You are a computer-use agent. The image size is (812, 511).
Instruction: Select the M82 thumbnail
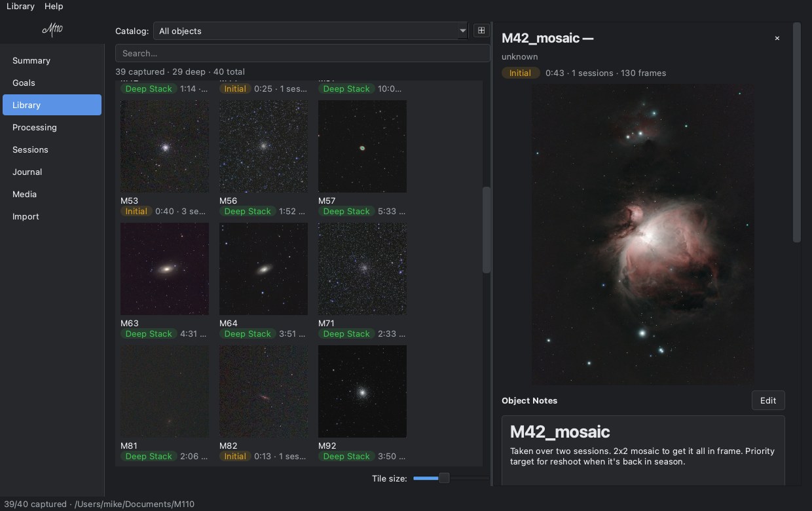pos(263,391)
